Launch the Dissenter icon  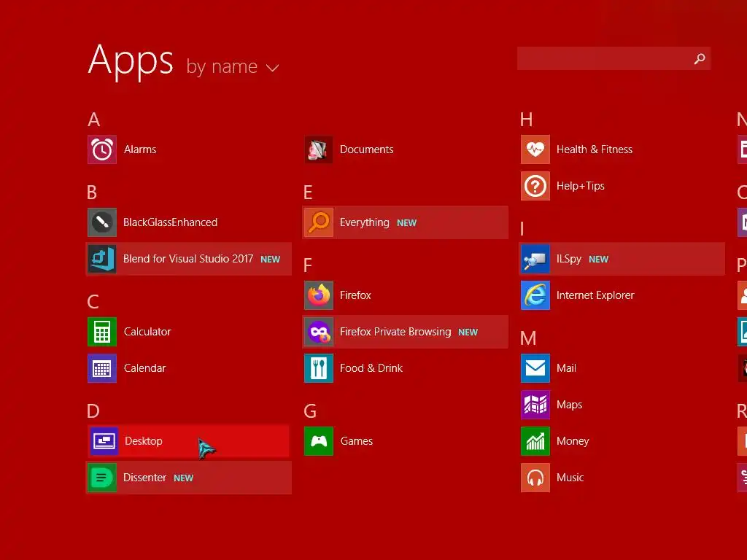point(102,478)
